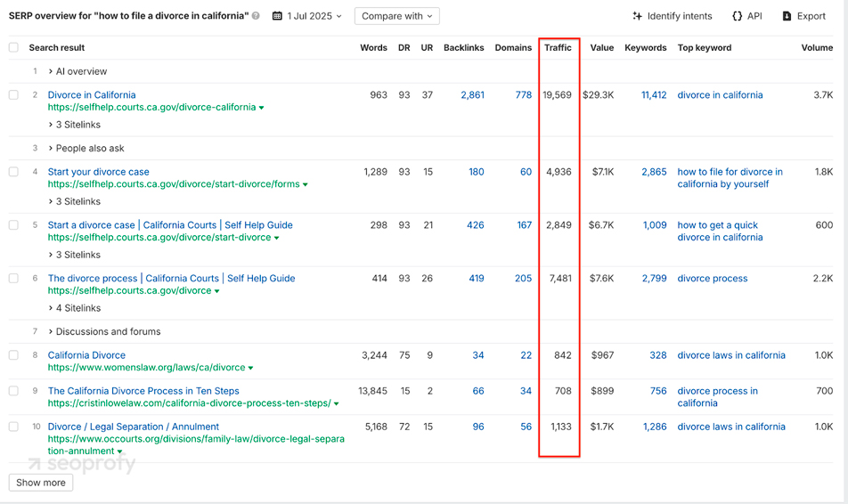The height and width of the screenshot is (504, 848).
Task: Click the Show more button
Action: [41, 483]
